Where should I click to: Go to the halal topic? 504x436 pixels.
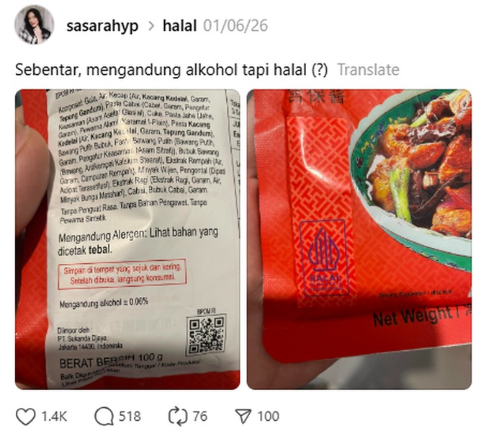point(180,26)
